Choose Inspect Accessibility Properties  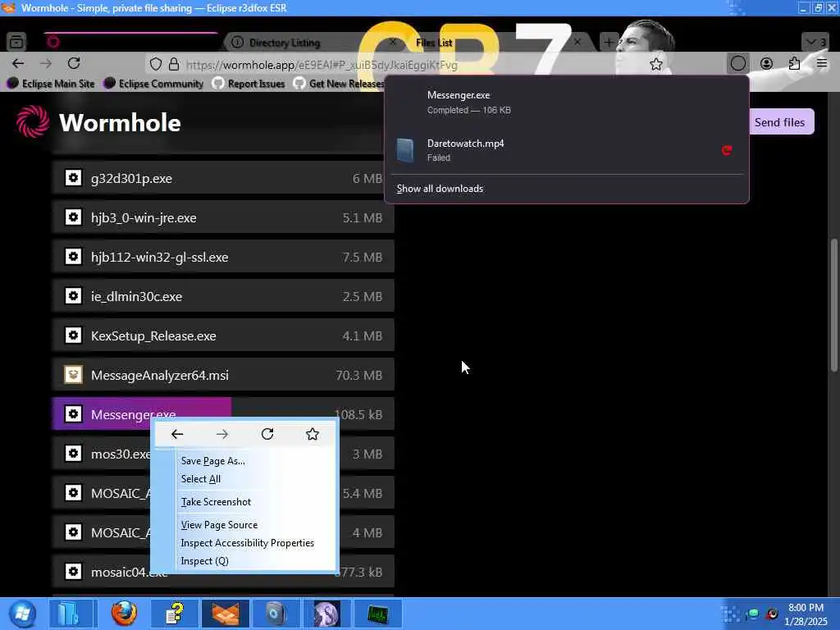pyautogui.click(x=247, y=543)
